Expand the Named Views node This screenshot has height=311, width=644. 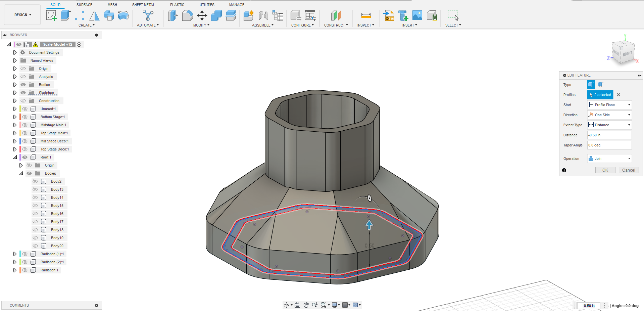point(15,60)
